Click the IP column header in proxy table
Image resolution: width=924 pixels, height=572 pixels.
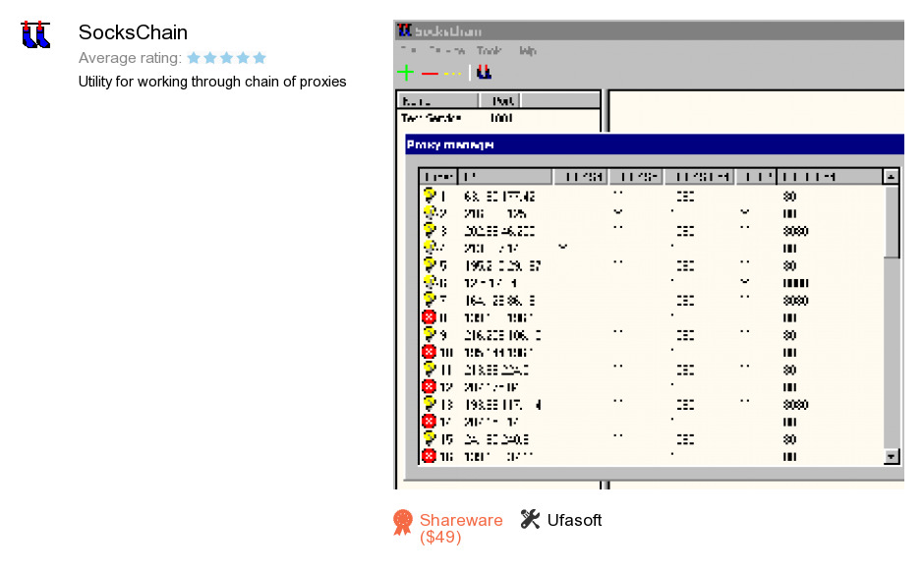coord(505,176)
